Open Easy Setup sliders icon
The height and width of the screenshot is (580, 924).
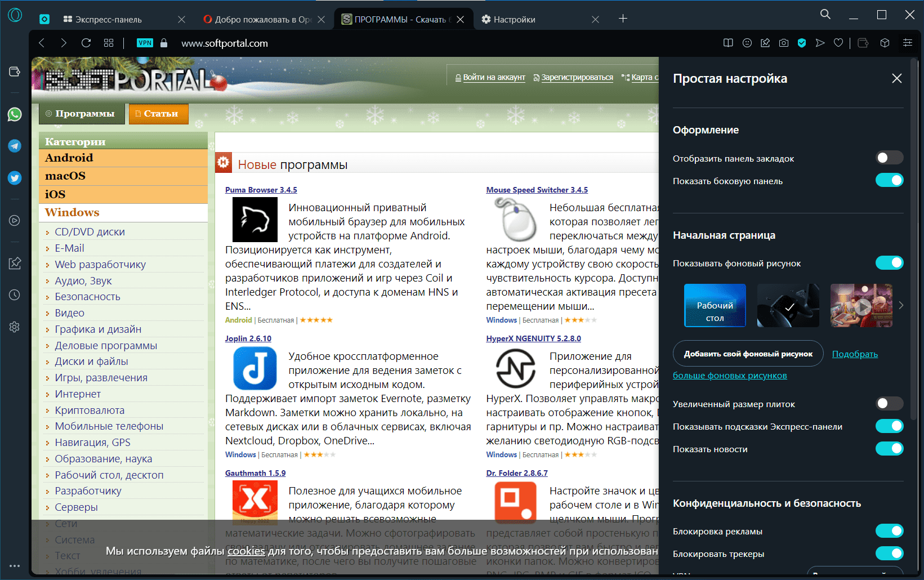point(908,43)
